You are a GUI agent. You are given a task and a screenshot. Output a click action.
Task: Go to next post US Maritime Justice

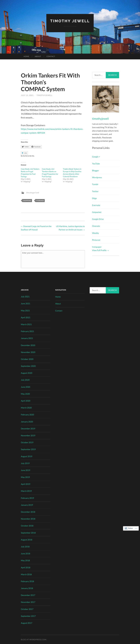click(x=70, y=228)
